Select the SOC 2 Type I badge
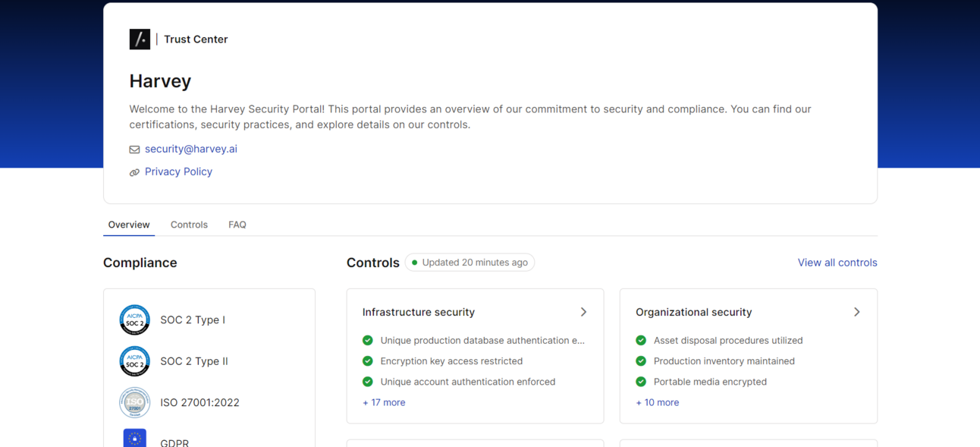The width and height of the screenshot is (980, 447). tap(134, 320)
